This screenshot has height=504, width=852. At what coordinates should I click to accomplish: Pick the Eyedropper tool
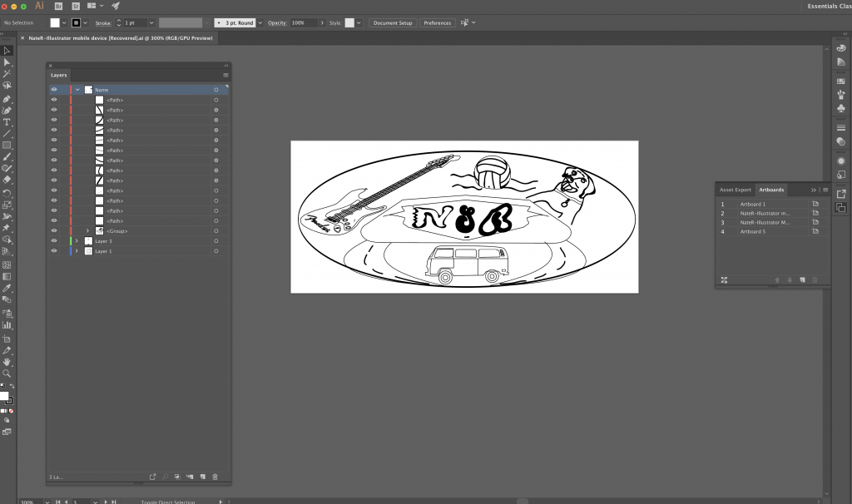[x=7, y=289]
